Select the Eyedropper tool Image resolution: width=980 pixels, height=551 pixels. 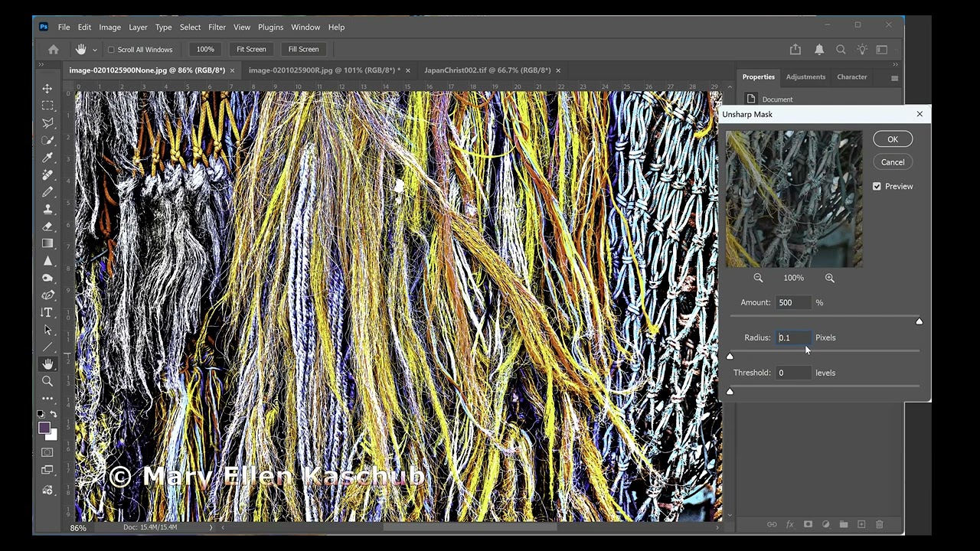[x=47, y=158]
